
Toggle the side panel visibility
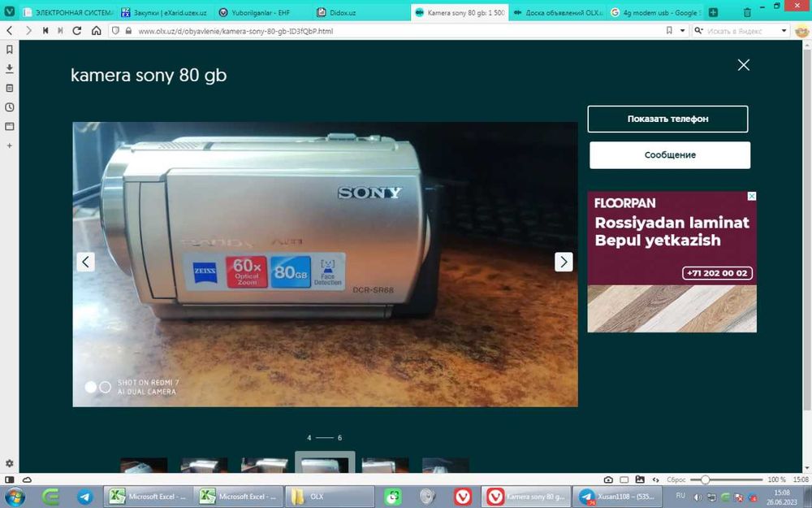tap(9, 480)
